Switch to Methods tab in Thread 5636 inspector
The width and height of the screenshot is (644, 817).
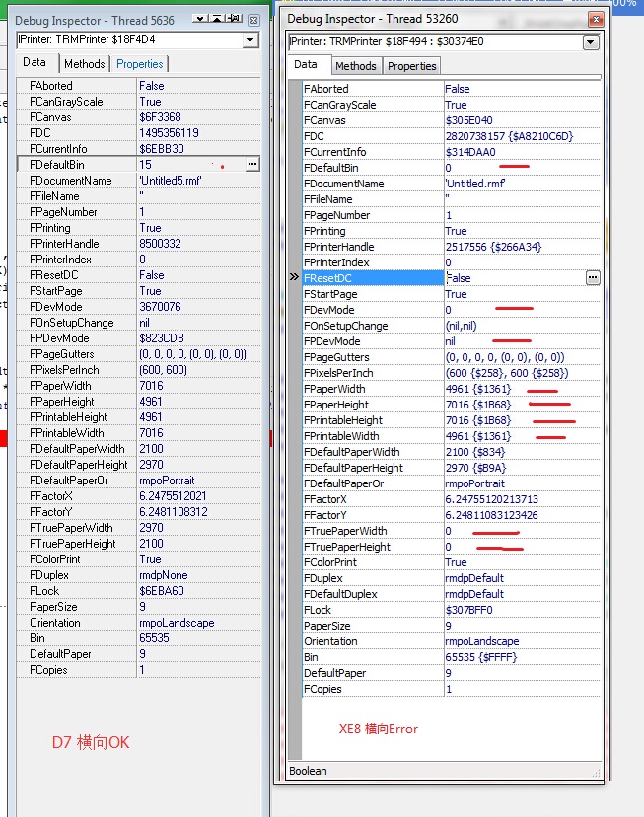[85, 64]
